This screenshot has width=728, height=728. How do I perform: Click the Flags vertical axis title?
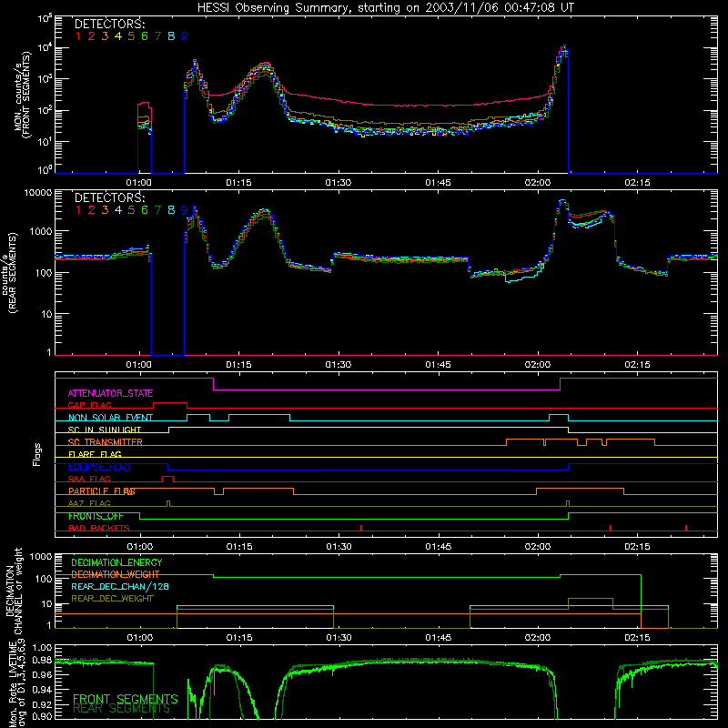pos(37,454)
